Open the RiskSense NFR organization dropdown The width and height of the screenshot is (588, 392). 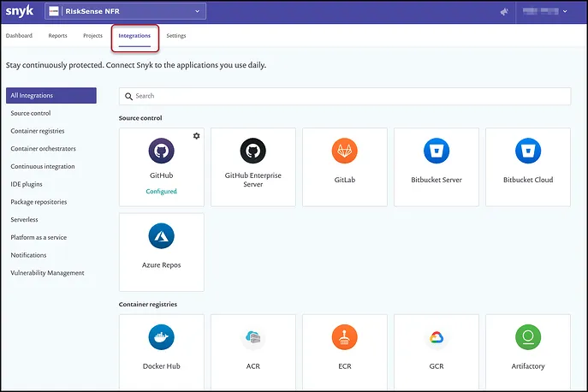click(x=125, y=11)
